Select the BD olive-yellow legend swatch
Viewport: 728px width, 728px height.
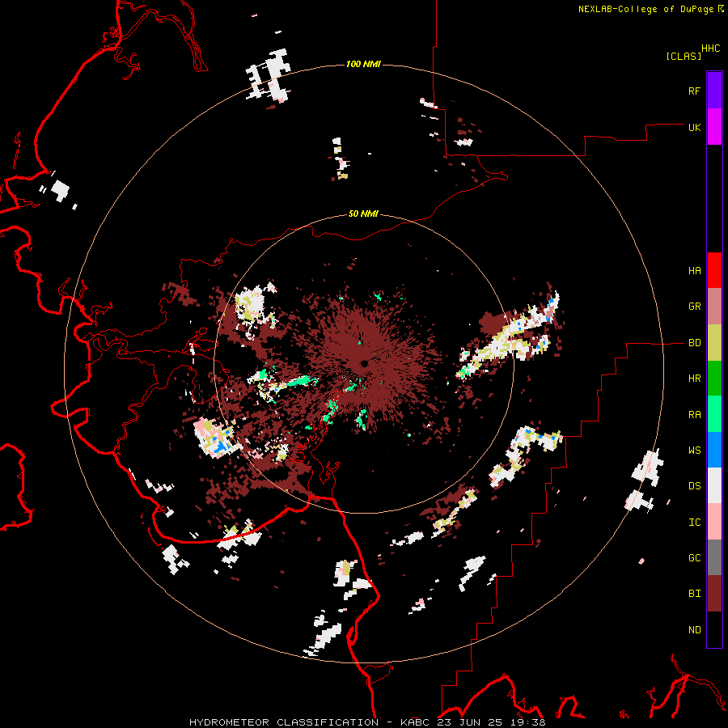714,343
